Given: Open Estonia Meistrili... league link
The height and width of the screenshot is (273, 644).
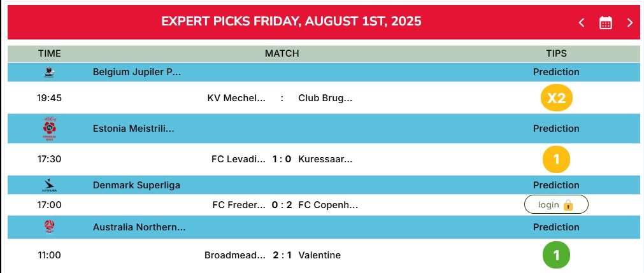Looking at the screenshot, I should 134,129.
